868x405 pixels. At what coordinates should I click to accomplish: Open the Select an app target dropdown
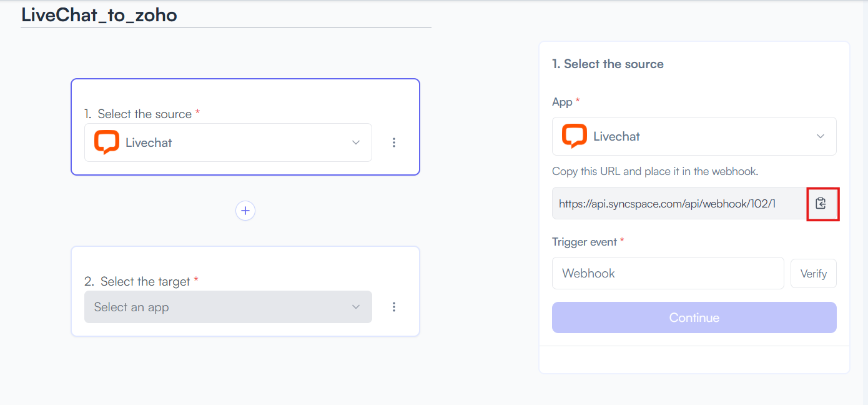coord(228,307)
